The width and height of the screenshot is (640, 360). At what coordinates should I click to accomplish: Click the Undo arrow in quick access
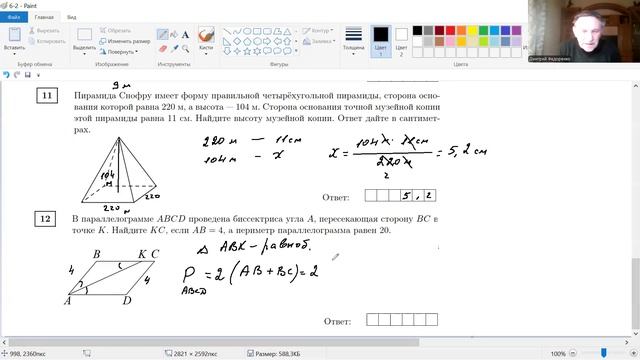(6, 75)
